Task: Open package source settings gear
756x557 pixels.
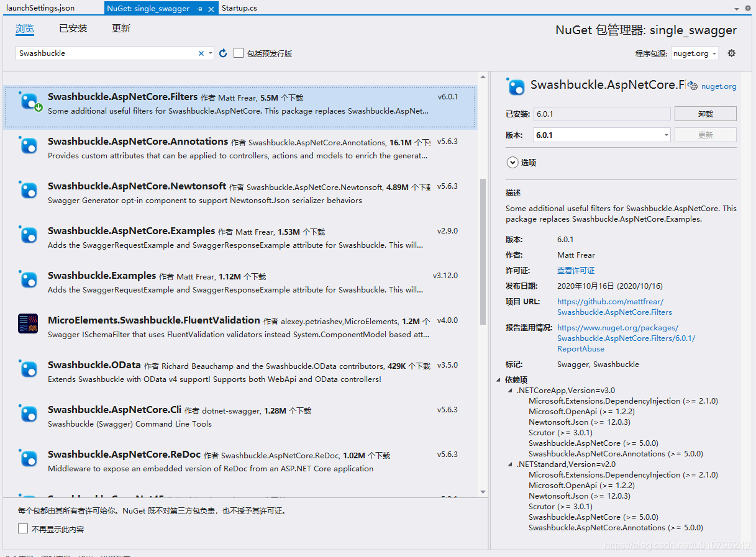Action: (731, 53)
